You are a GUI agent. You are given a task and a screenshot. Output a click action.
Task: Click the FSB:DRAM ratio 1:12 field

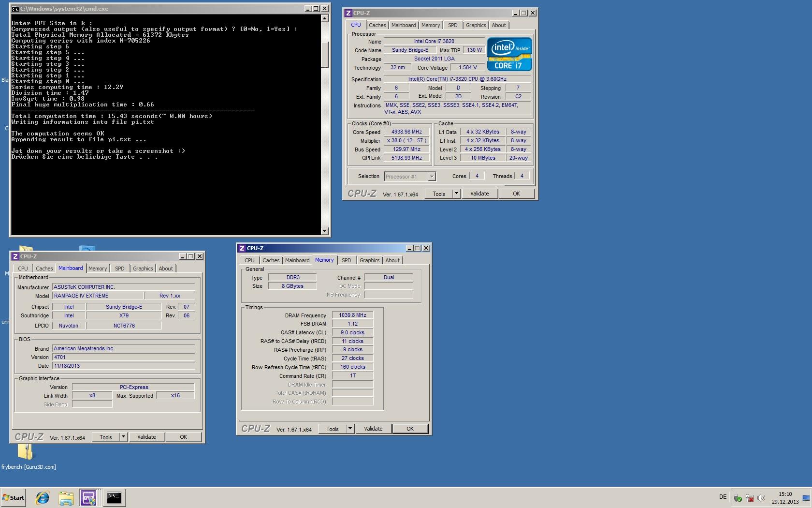[x=353, y=324]
